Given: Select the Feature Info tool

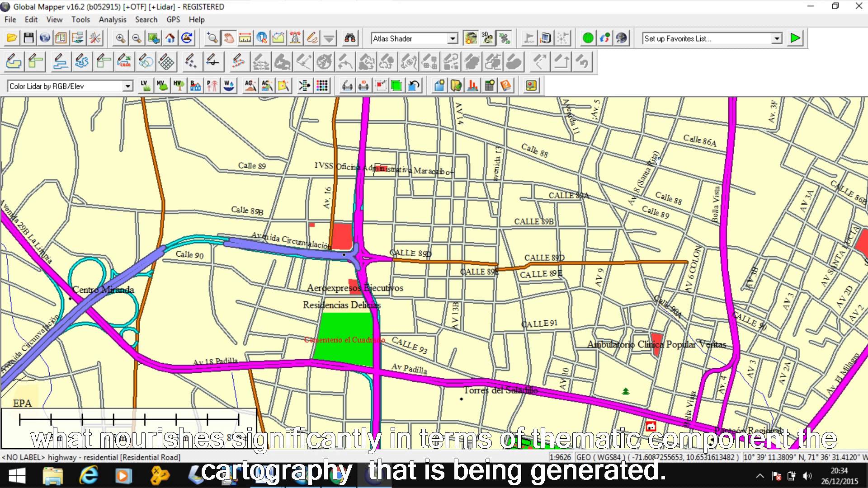Looking at the screenshot, I should (x=261, y=38).
